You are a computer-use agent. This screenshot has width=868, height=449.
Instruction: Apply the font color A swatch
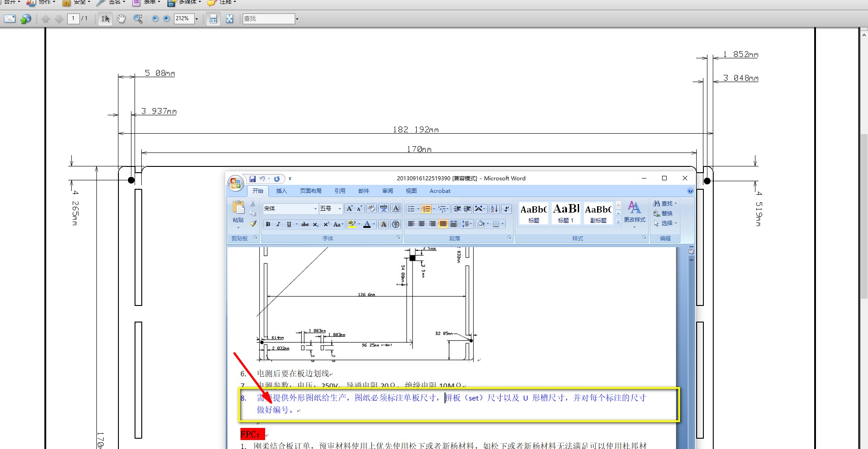pyautogui.click(x=367, y=224)
